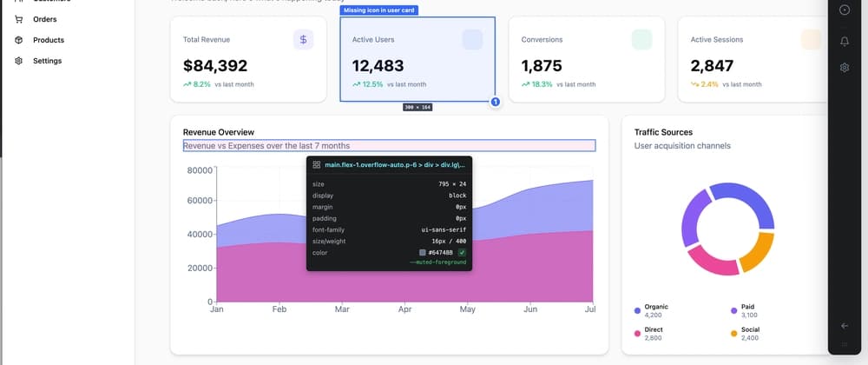Click the drag handle dots under the toolbar arrow

[845, 344]
